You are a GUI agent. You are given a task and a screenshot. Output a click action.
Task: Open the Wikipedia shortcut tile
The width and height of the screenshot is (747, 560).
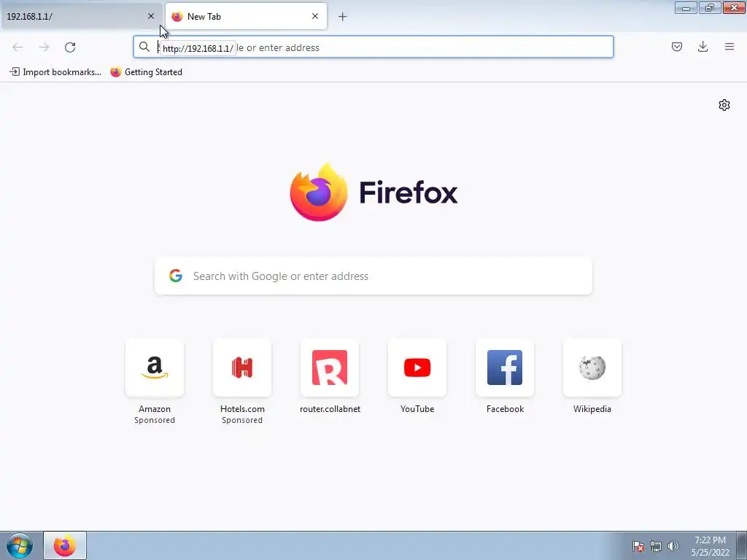point(592,367)
